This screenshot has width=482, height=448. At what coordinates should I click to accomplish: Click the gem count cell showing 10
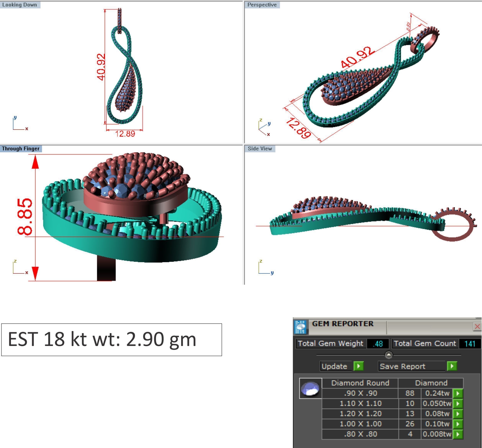click(410, 403)
